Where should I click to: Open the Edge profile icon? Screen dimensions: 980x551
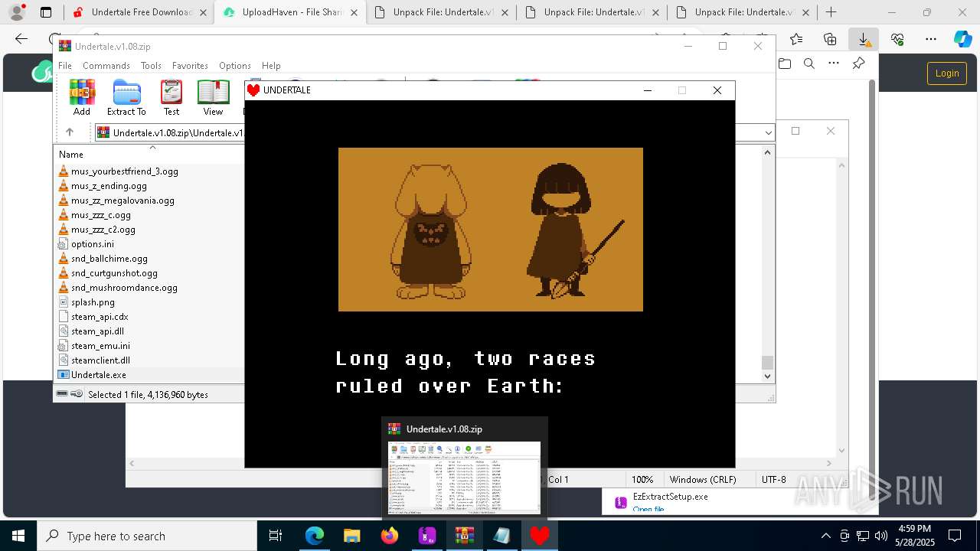(16, 12)
